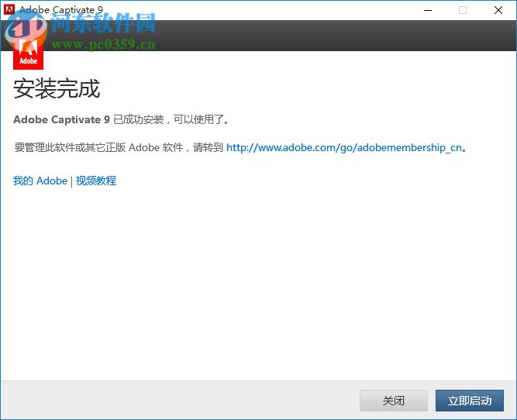Viewport: 517px width, 420px height.
Task: Open the adobemembership_cn hyperlink
Action: point(344,147)
